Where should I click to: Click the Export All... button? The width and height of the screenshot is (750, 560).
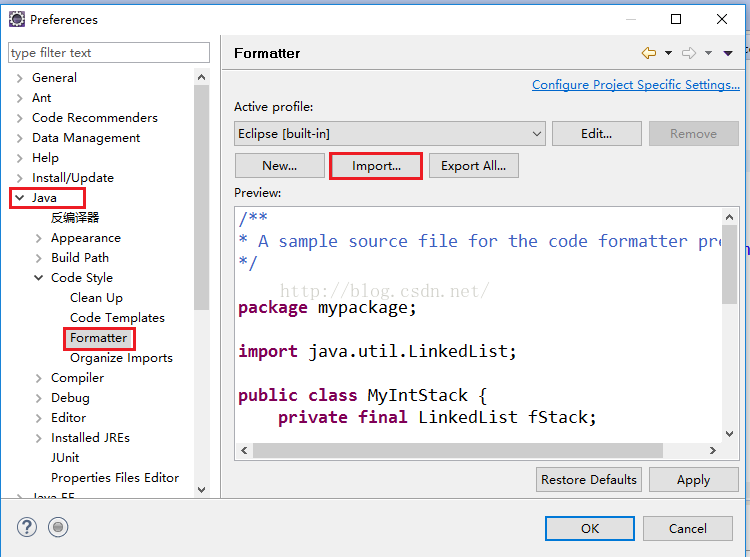[x=474, y=165]
